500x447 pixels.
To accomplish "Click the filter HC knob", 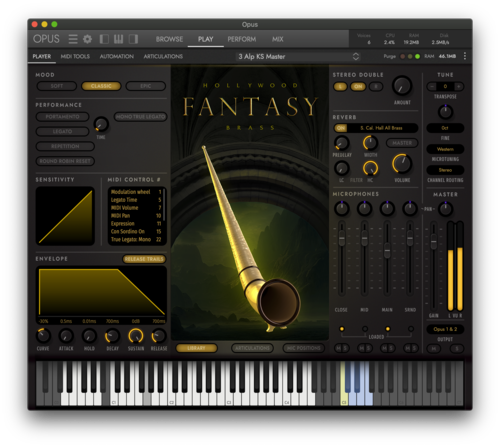I will [x=370, y=168].
